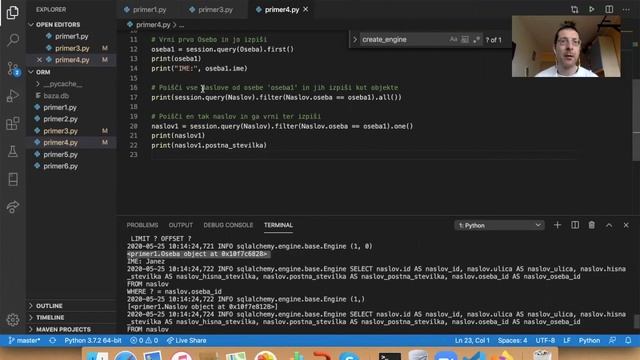The width and height of the screenshot is (640, 360).
Task: Open primer5.py in the file tree
Action: click(60, 155)
